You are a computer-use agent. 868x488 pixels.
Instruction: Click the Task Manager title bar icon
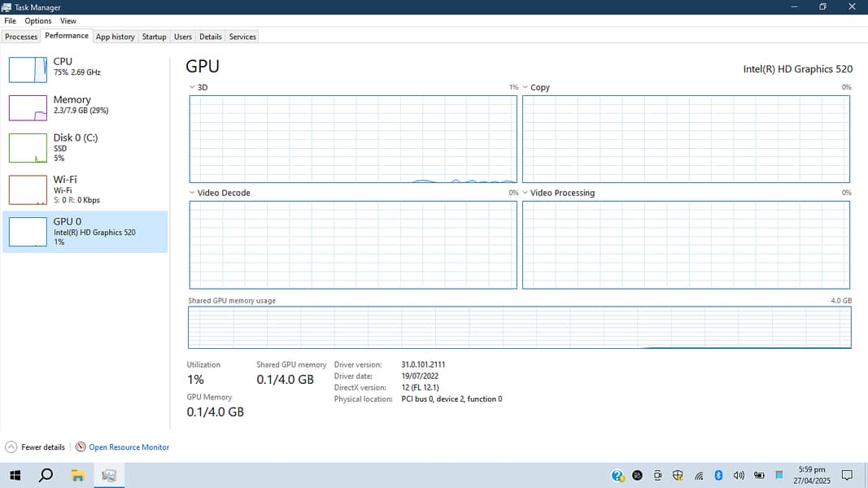pyautogui.click(x=7, y=7)
